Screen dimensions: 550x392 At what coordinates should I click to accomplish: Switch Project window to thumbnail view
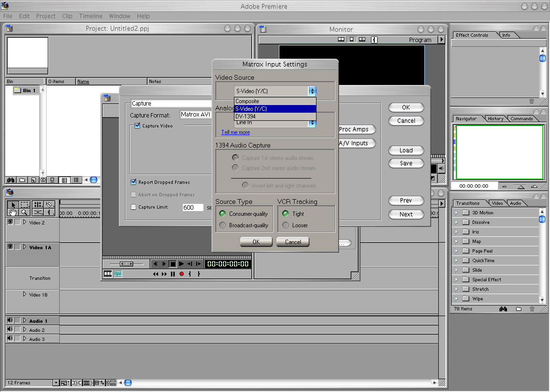[x=64, y=180]
